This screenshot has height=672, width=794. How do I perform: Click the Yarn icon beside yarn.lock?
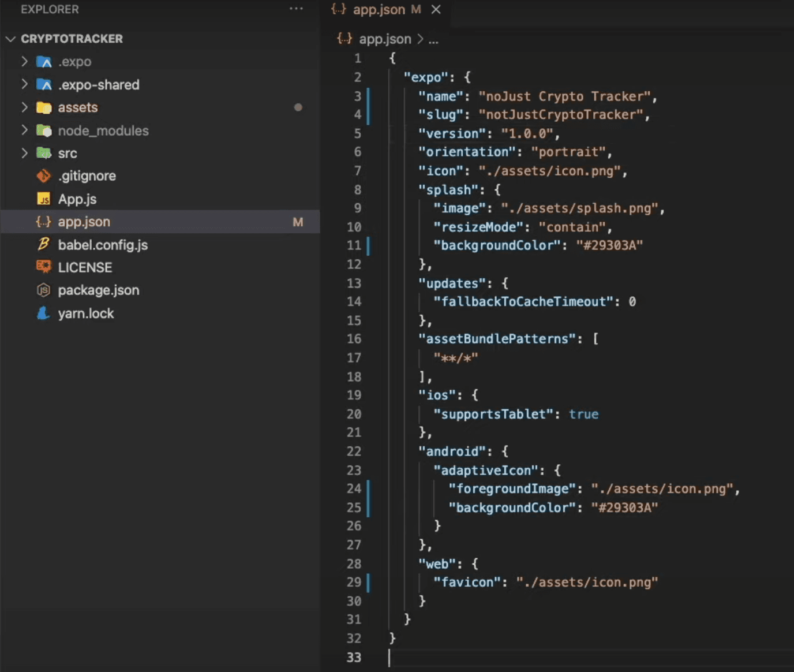point(43,313)
